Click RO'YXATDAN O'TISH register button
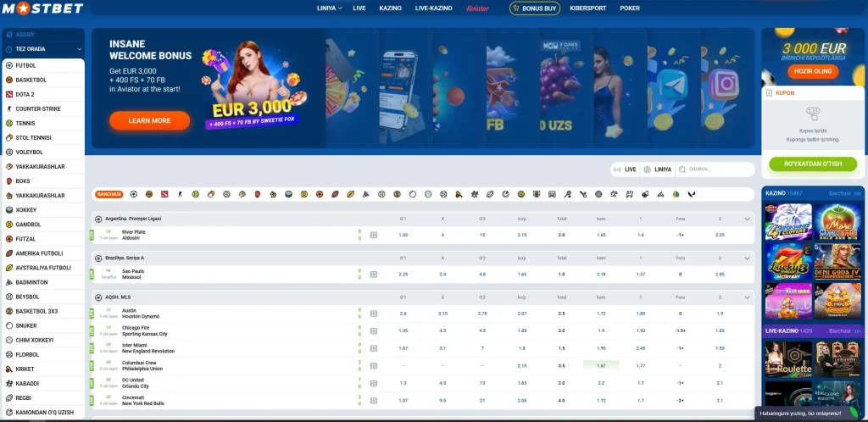The height and width of the screenshot is (422, 868). pyautogui.click(x=813, y=164)
